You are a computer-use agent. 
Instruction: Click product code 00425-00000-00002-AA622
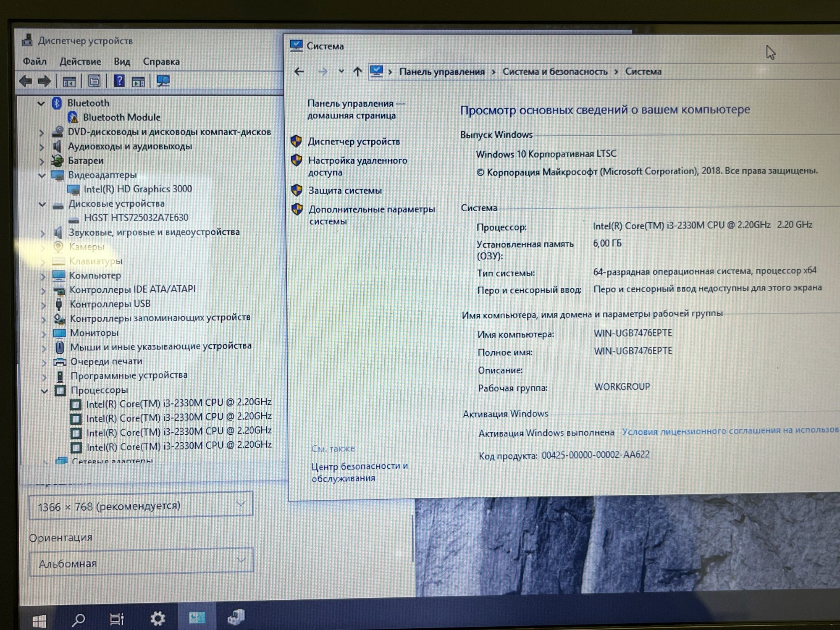[x=596, y=455]
